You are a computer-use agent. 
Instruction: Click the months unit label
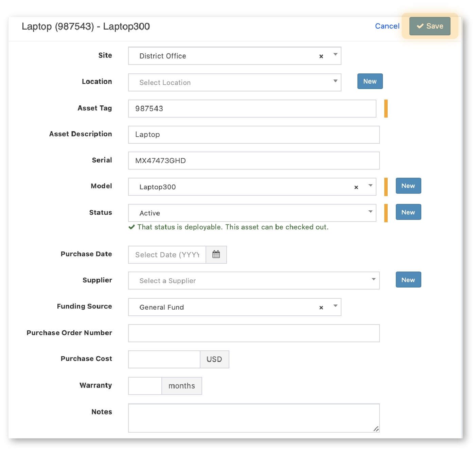[x=182, y=386]
